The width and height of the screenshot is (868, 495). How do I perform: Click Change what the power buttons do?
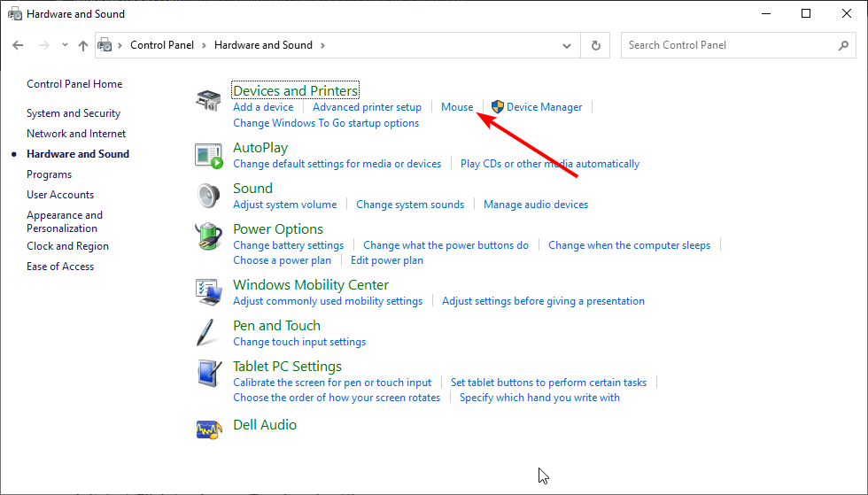446,245
